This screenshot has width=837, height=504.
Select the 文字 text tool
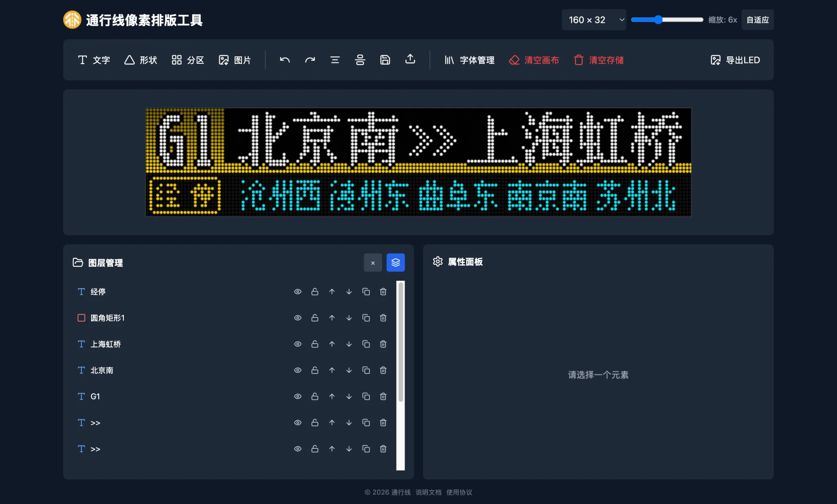pos(94,60)
